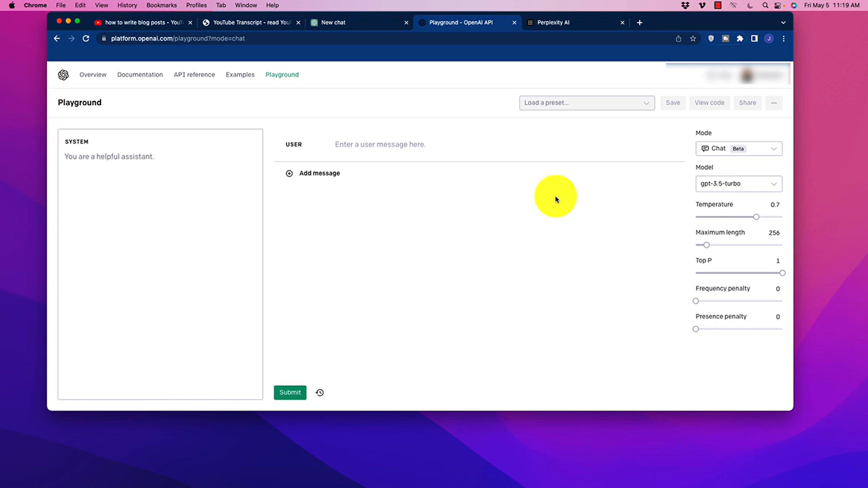Open the Chrome extensions puzzle icon
The image size is (868, 488).
point(740,39)
